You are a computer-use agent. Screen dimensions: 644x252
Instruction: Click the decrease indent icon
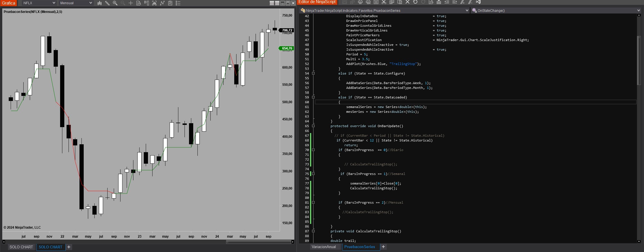tap(447, 2)
